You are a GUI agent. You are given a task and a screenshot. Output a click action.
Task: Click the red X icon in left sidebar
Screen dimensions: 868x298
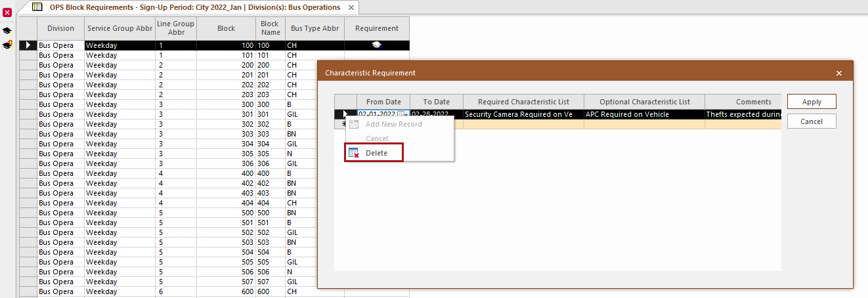click(x=7, y=12)
